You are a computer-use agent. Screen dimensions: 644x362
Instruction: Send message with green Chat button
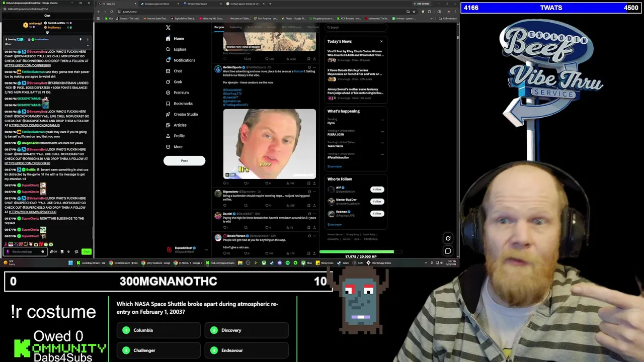(87, 252)
